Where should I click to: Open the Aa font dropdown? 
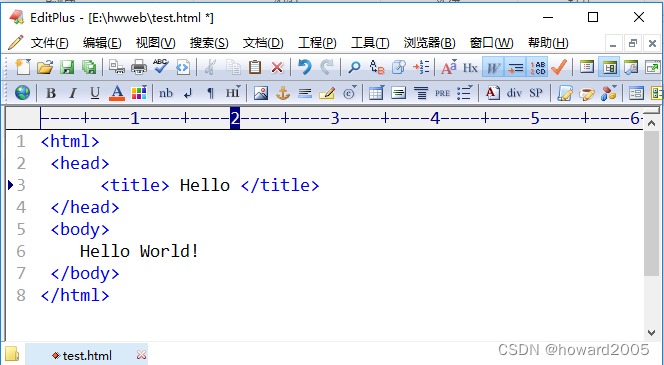[448, 67]
